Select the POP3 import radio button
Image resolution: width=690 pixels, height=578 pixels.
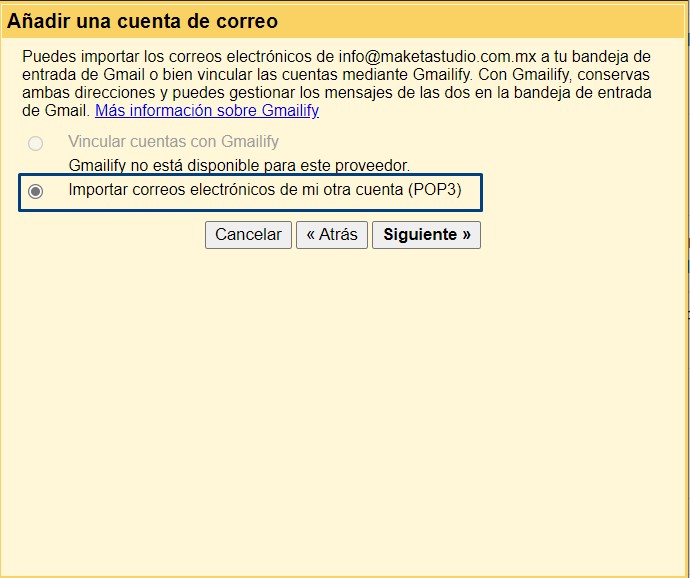36,192
